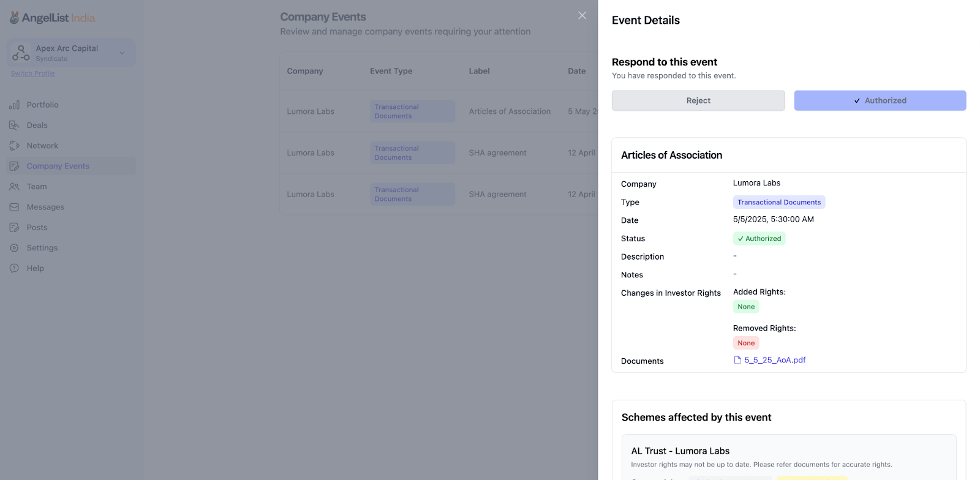The image size is (980, 480).
Task: Click Transactional Documents badge in Articles of Association row
Action: point(412,111)
